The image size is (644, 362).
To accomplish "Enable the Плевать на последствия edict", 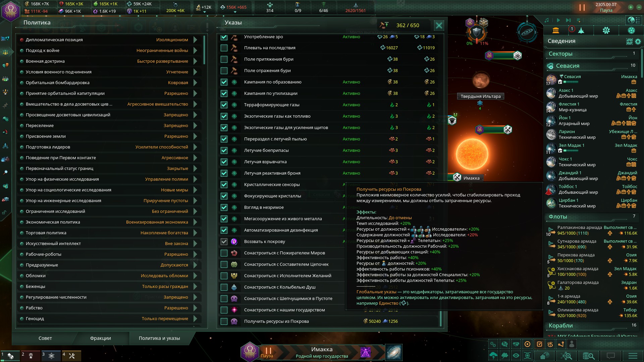I will pyautogui.click(x=224, y=48).
